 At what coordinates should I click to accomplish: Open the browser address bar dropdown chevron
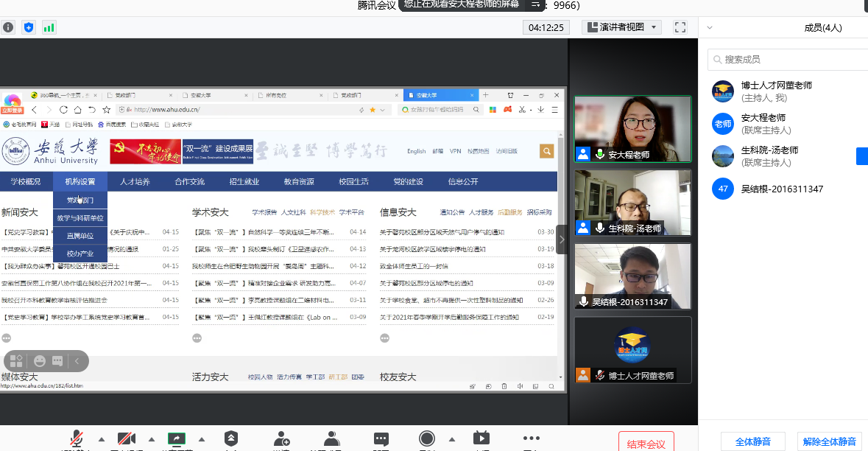(382, 110)
